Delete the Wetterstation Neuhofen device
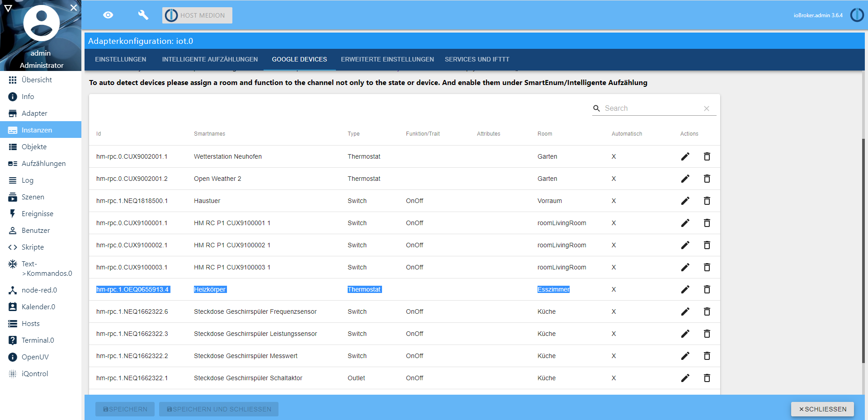The image size is (868, 420). point(707,156)
